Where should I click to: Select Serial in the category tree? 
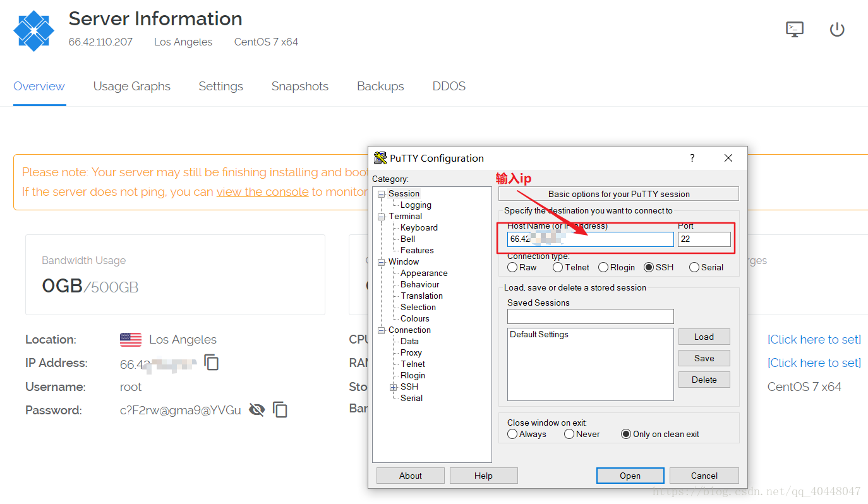pyautogui.click(x=411, y=399)
